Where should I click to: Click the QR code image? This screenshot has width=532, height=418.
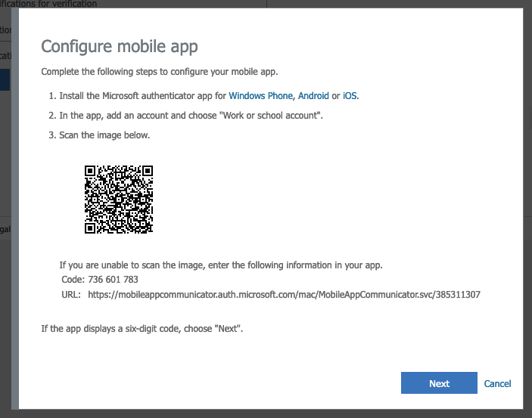119,200
